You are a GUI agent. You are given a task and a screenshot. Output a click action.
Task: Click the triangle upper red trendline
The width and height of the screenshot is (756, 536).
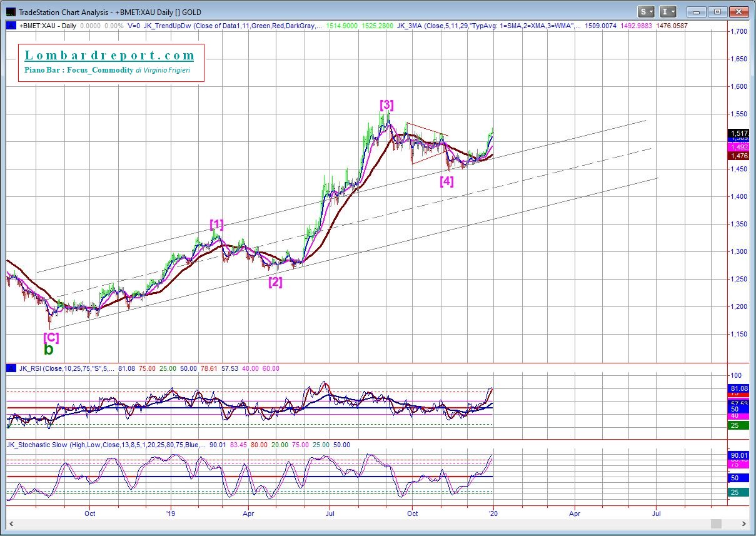point(427,129)
